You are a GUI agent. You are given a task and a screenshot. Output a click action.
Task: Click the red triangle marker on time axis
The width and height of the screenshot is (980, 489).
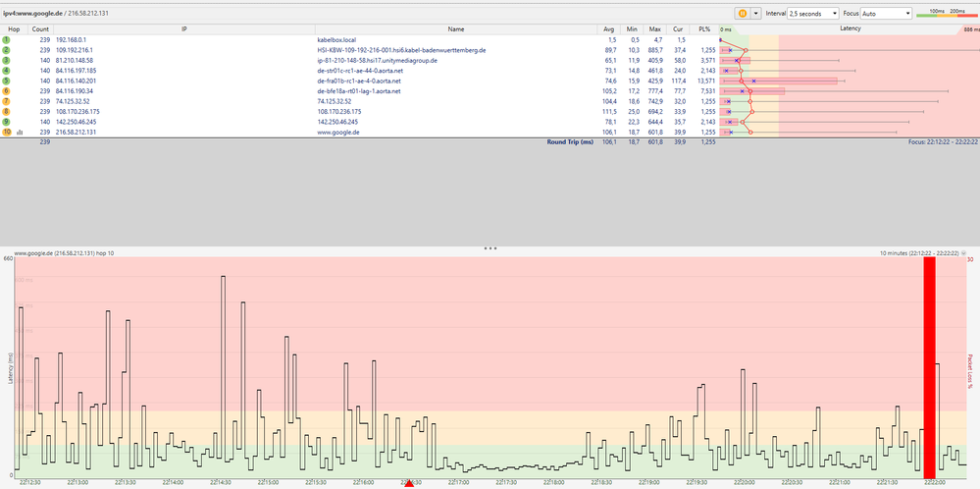tap(409, 483)
